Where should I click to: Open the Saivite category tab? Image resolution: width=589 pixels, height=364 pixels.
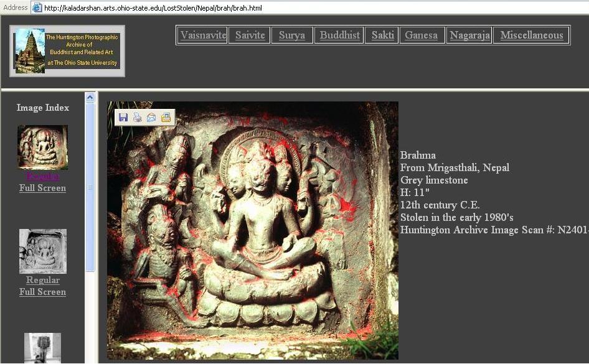pos(250,35)
